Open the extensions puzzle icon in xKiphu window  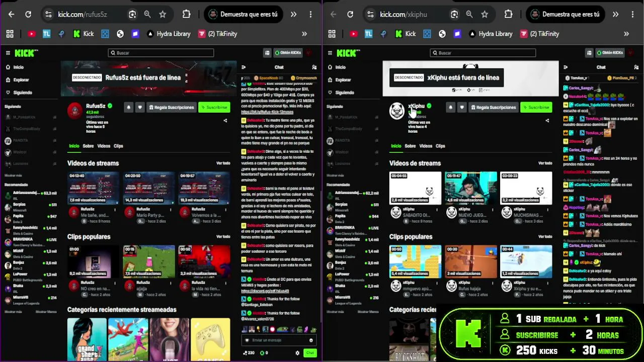click(508, 15)
